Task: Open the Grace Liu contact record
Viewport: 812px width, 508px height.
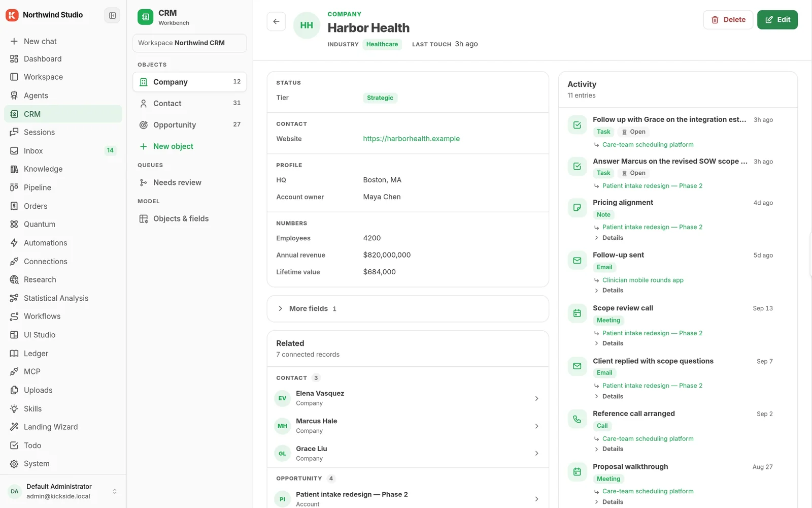Action: pyautogui.click(x=408, y=453)
